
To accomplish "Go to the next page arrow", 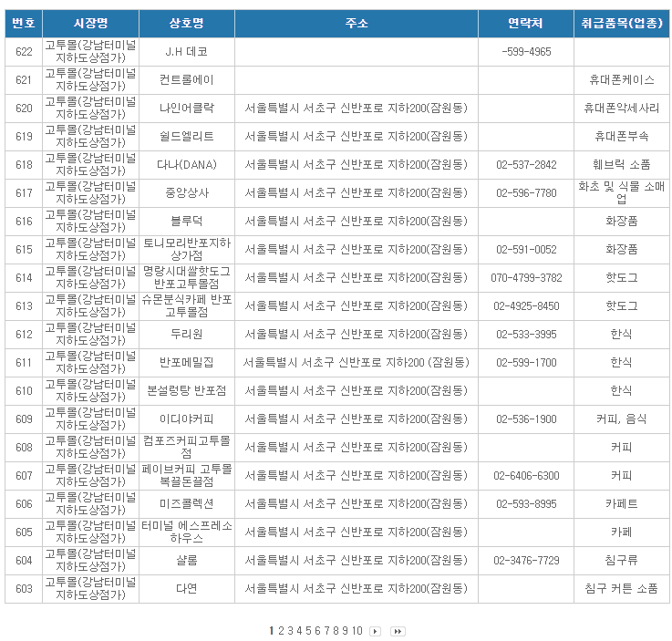I will [x=375, y=631].
